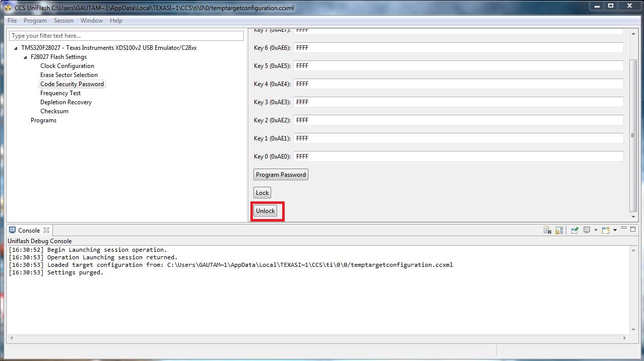Minimize the Console panel
644x361 pixels.
click(625, 229)
